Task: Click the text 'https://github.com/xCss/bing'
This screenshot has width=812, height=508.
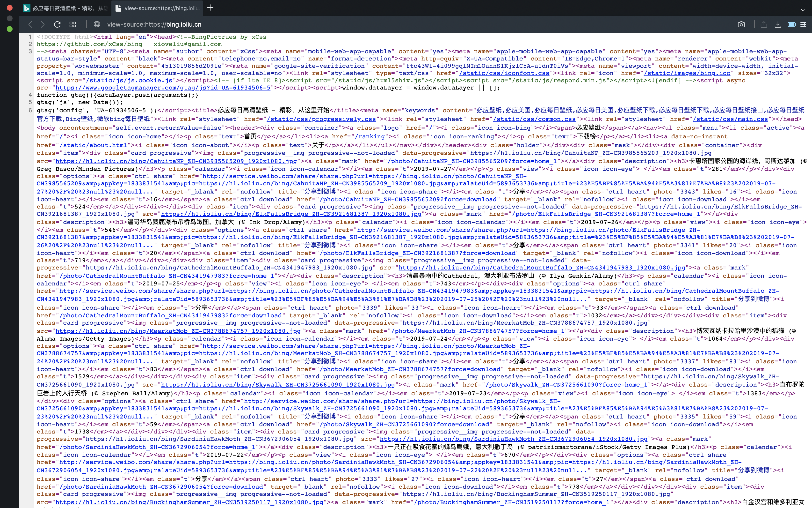Action: click(89, 44)
